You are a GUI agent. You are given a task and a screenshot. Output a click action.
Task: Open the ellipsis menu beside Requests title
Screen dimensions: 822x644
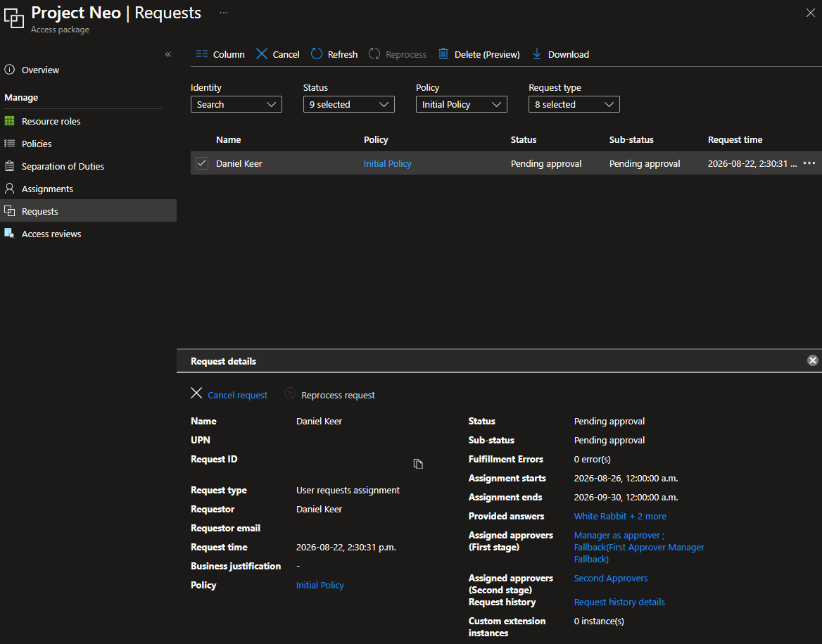tap(224, 13)
